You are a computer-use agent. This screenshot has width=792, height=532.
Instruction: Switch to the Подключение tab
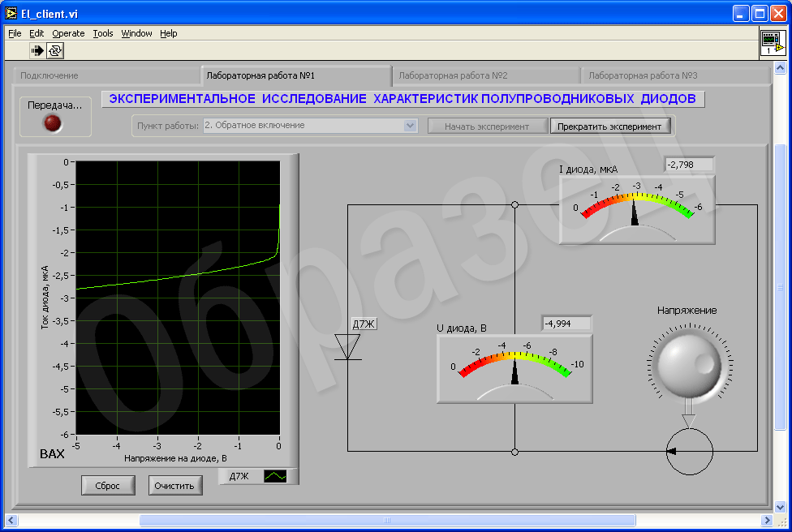tap(107, 75)
